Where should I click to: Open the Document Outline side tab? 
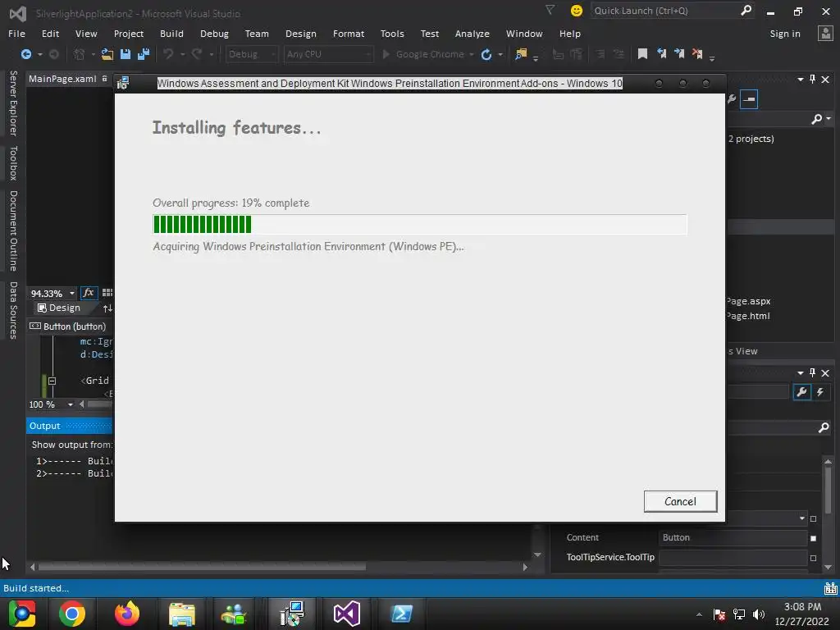click(x=14, y=231)
